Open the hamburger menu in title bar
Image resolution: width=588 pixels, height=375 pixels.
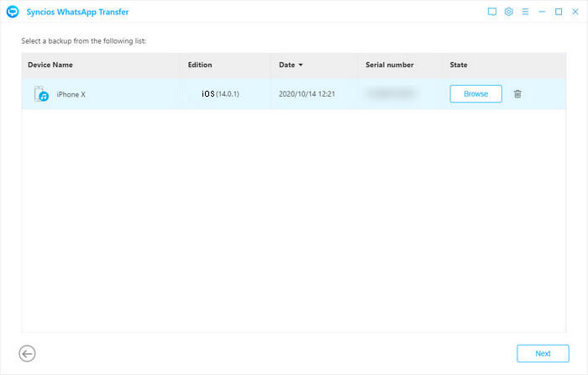[x=525, y=13]
